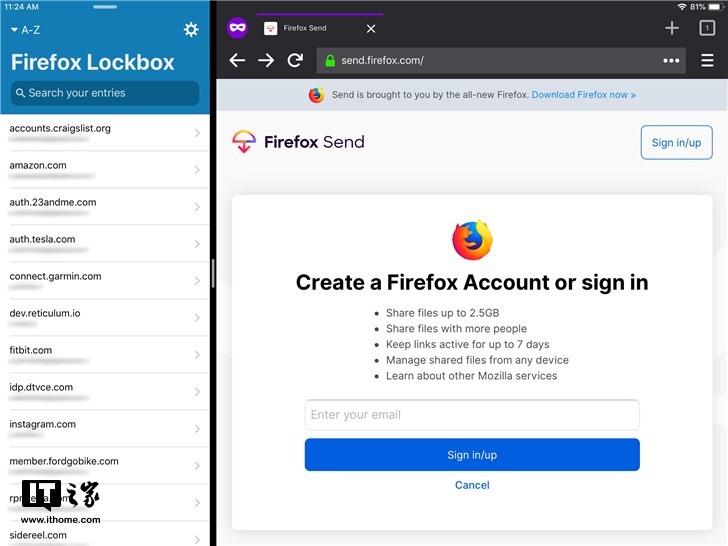Viewport: 728px width, 546px height.
Task: Open Lockbox settings gear
Action: click(191, 30)
